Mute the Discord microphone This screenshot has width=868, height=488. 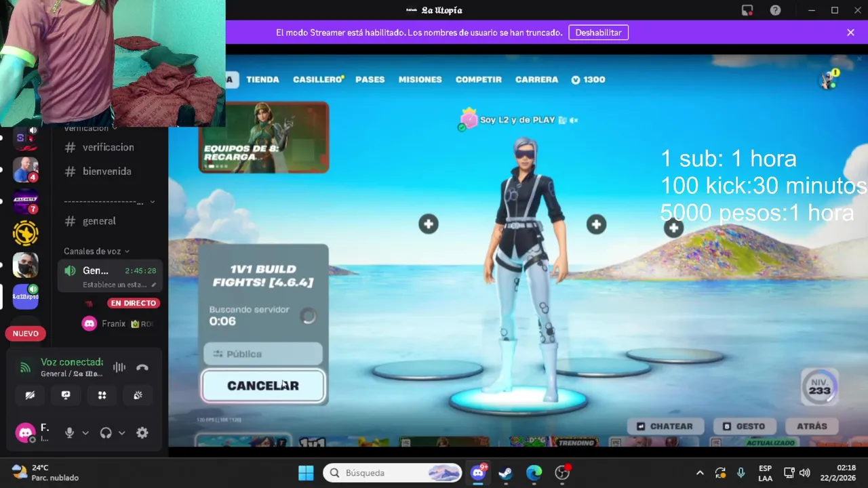(69, 432)
